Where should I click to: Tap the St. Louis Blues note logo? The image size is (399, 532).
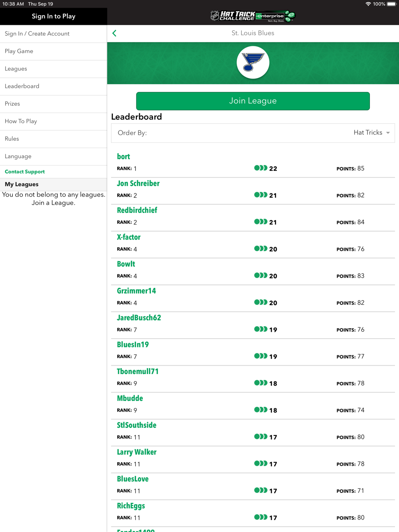coord(253,63)
